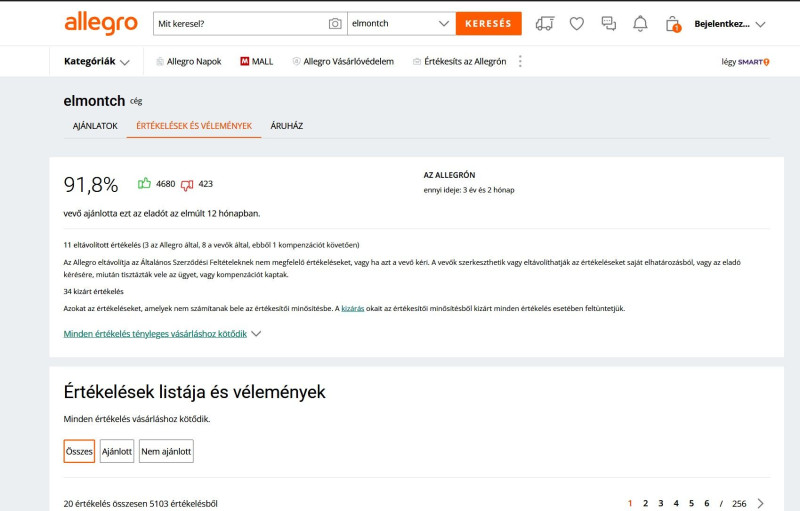The image size is (800, 511).
Task: Filter ratings by Ajánlott
Action: (117, 451)
